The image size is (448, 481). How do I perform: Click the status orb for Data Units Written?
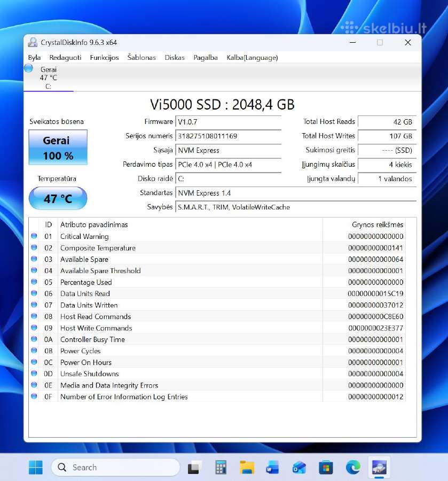point(34,305)
